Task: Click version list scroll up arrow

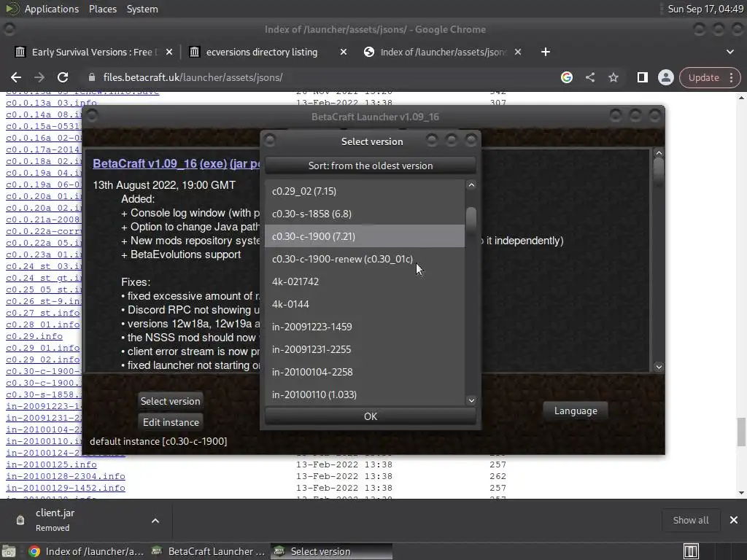Action: pos(471,184)
